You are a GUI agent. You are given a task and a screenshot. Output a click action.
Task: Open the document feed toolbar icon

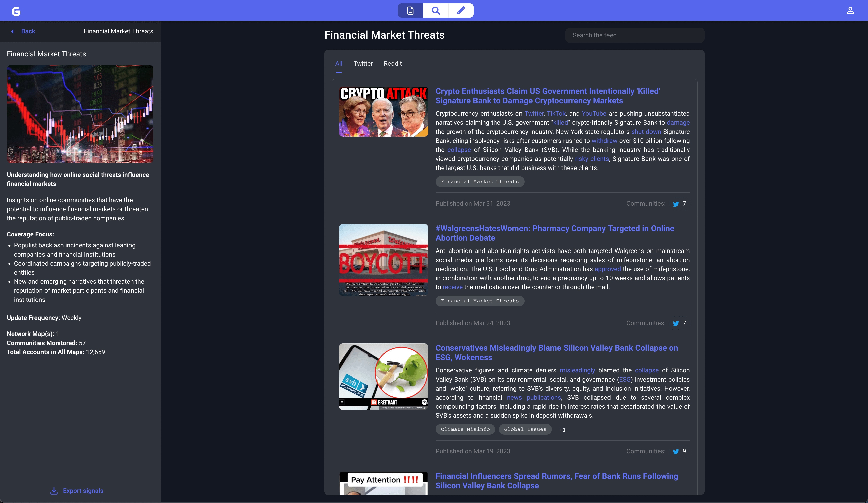pyautogui.click(x=410, y=11)
